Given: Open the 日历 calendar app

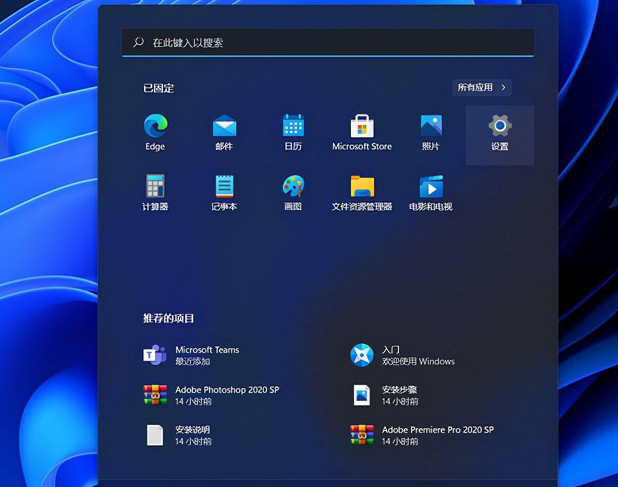Looking at the screenshot, I should point(293,127).
